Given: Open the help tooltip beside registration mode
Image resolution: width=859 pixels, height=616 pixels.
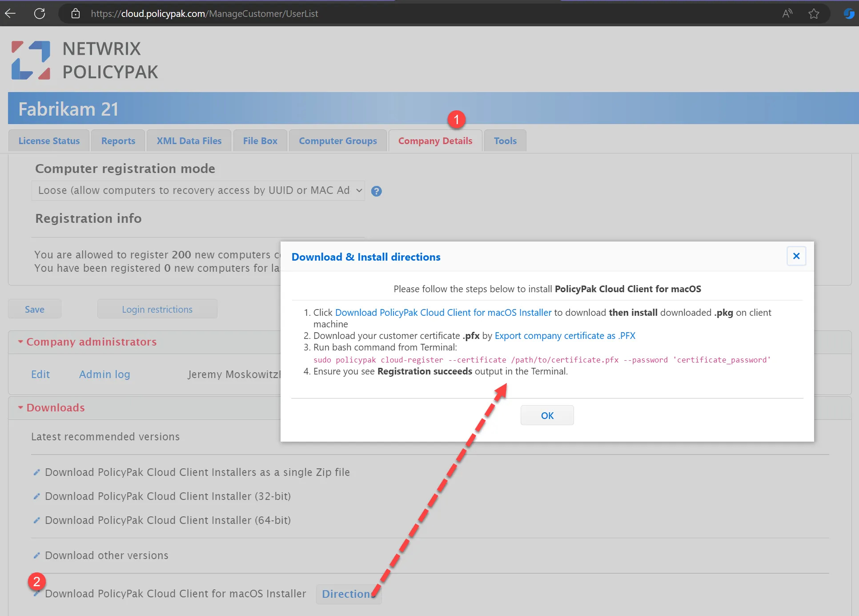Looking at the screenshot, I should 376,191.
